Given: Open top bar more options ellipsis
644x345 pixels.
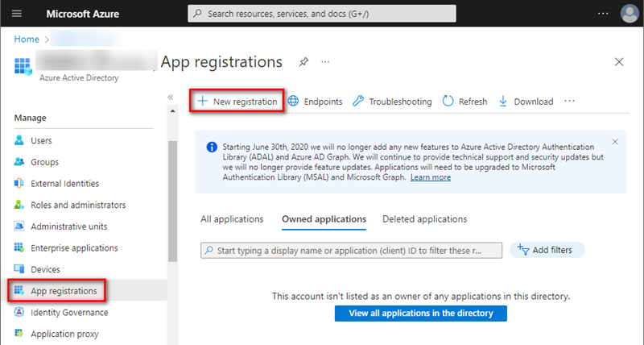Looking at the screenshot, I should coord(603,14).
